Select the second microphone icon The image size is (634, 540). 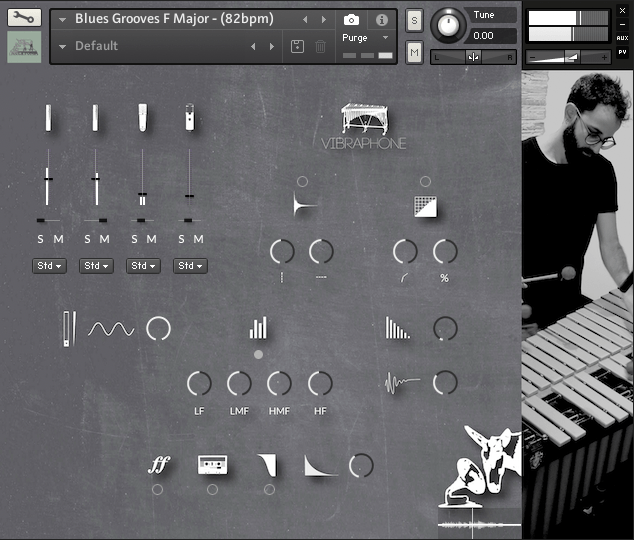[x=95, y=118]
